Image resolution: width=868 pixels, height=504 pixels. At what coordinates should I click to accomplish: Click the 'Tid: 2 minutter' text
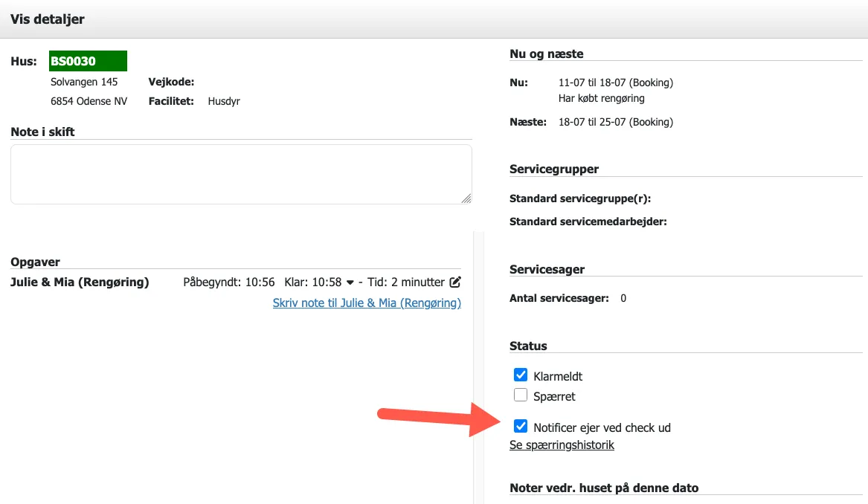tap(406, 282)
